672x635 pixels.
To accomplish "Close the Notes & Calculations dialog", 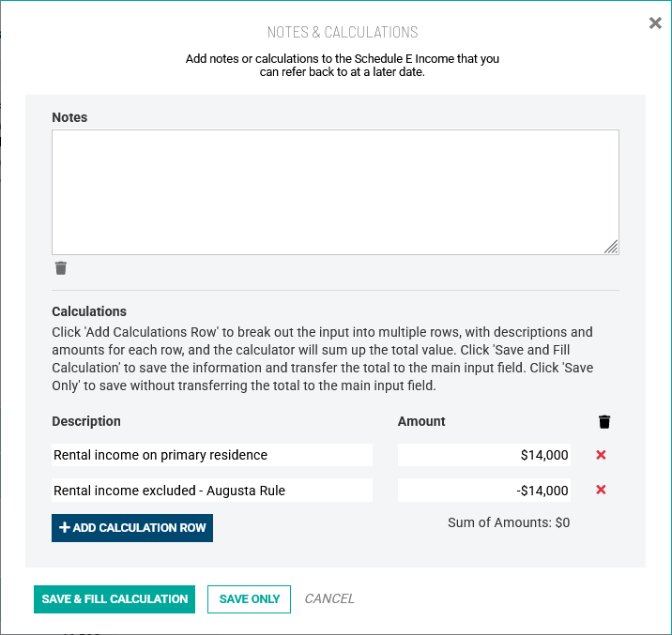I will (x=655, y=23).
